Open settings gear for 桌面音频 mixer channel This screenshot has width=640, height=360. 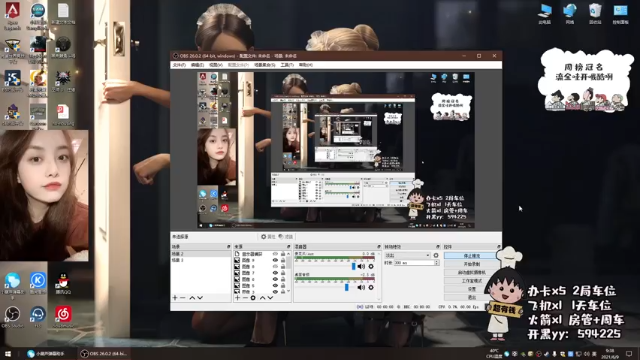tap(371, 287)
